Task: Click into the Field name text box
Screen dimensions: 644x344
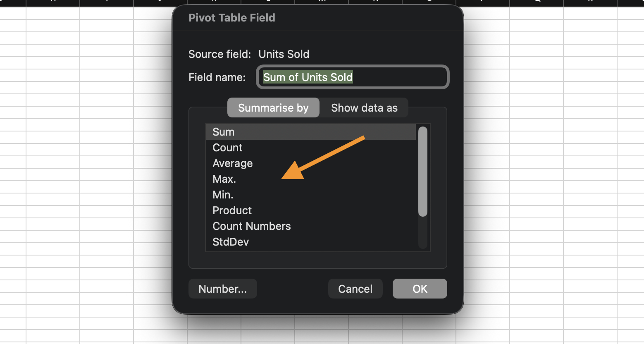Action: point(397,77)
